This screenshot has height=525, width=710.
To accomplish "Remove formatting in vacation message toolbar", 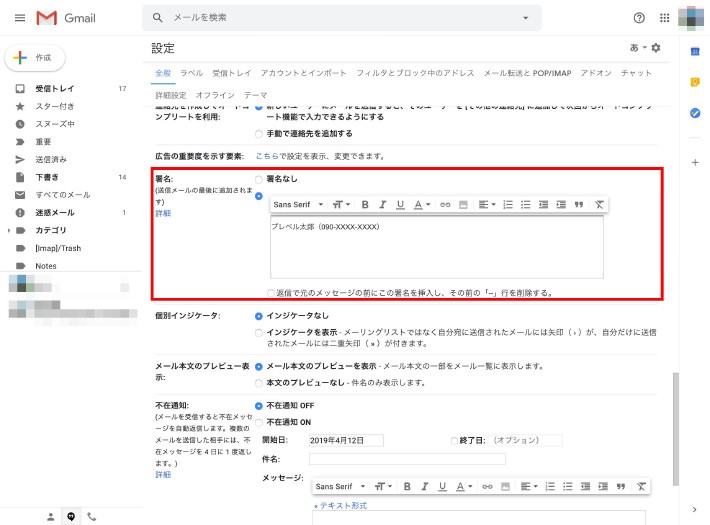I will [641, 486].
